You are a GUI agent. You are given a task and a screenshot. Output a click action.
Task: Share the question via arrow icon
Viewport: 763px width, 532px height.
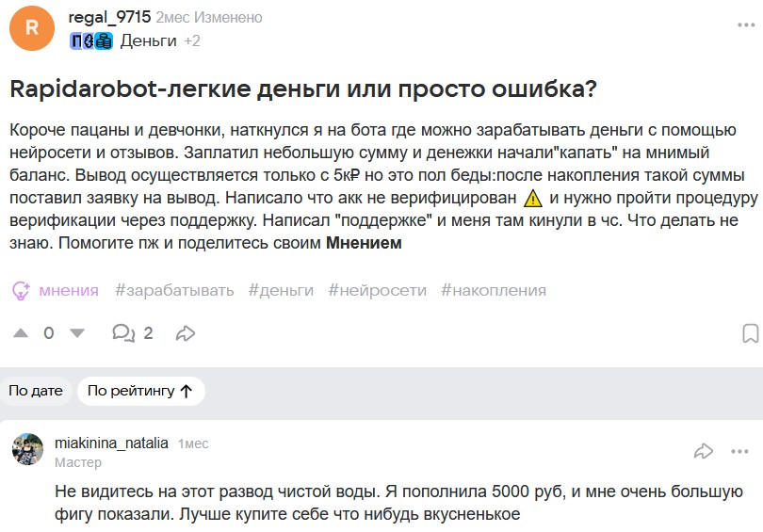pyautogui.click(x=186, y=333)
